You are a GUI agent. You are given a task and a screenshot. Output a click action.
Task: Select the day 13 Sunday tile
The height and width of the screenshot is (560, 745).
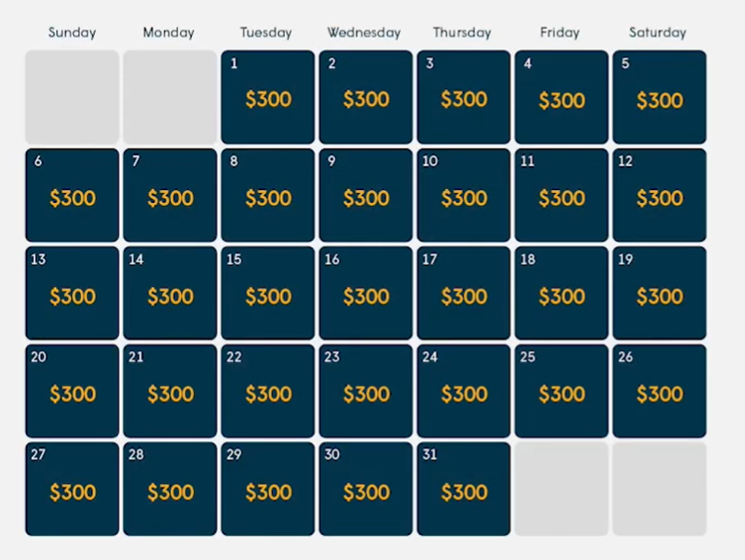tap(72, 293)
